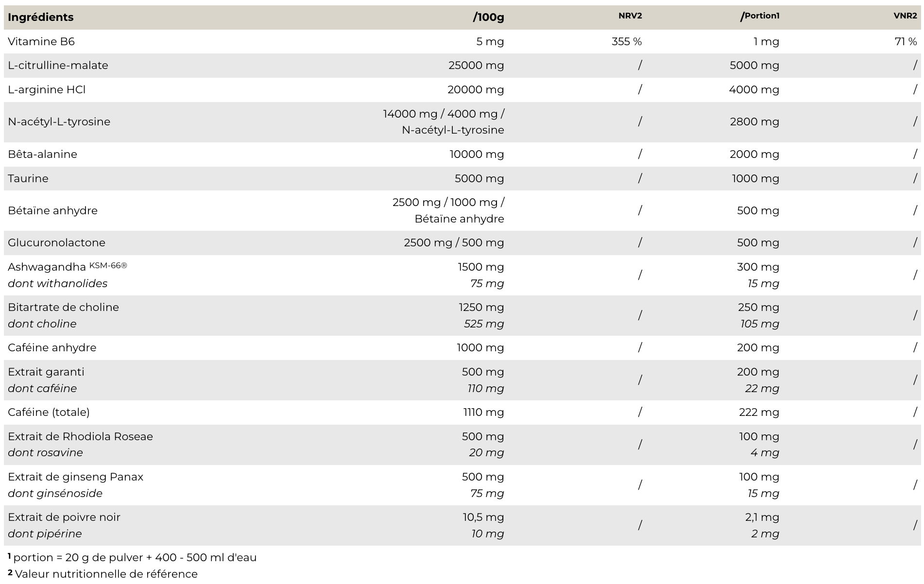
Task: Select the Extrait de Rhodiola Roseae label
Action: (80, 436)
